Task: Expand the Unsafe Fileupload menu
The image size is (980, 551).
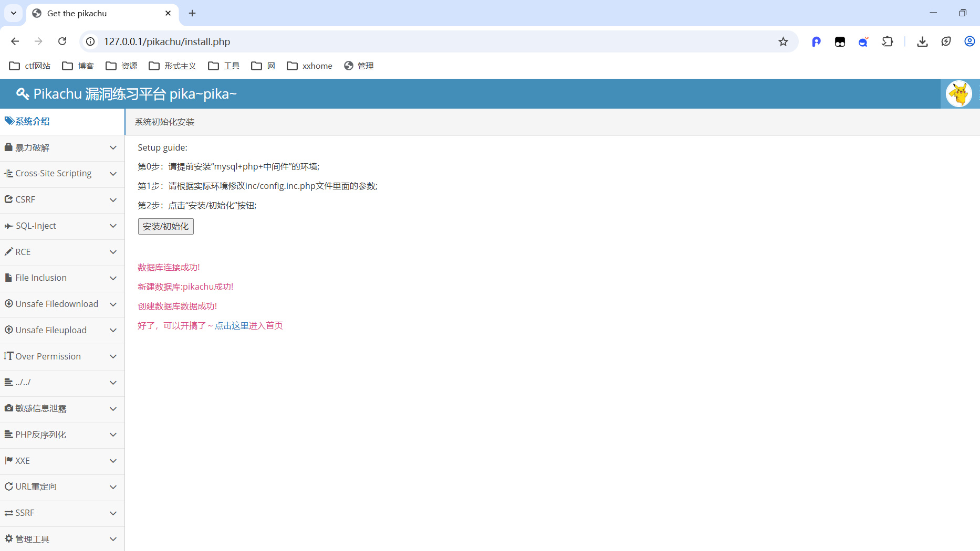Action: click(x=62, y=331)
